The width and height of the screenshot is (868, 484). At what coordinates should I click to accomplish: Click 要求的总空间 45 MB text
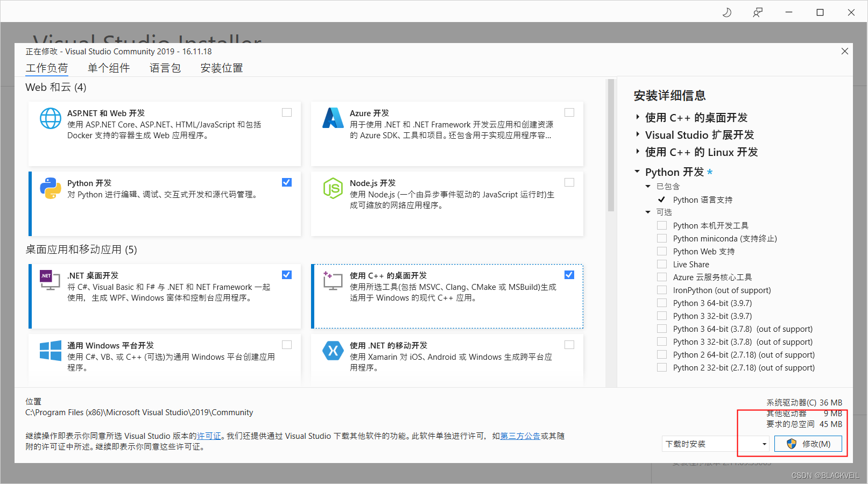(804, 424)
